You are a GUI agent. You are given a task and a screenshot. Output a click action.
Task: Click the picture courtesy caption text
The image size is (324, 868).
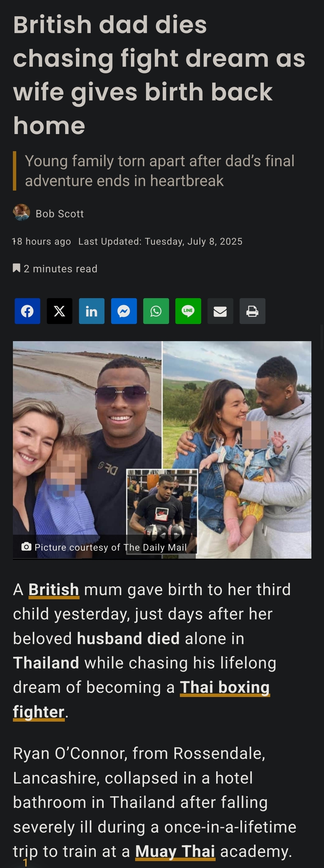click(111, 547)
